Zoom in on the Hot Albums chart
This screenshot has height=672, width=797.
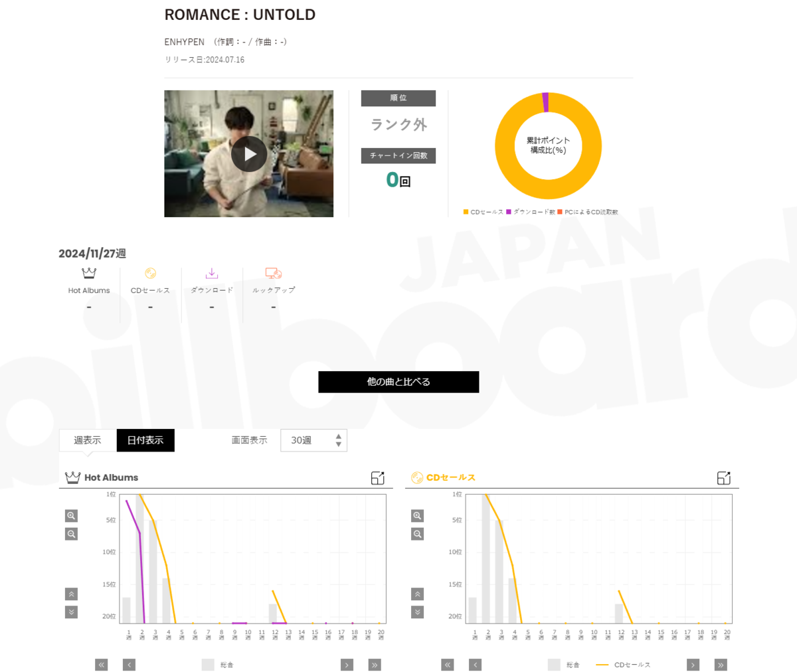click(x=71, y=516)
